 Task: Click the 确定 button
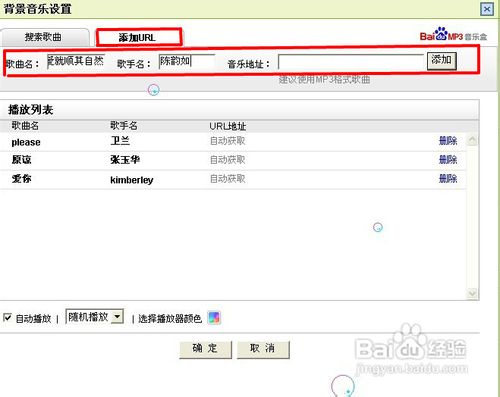[205, 349]
